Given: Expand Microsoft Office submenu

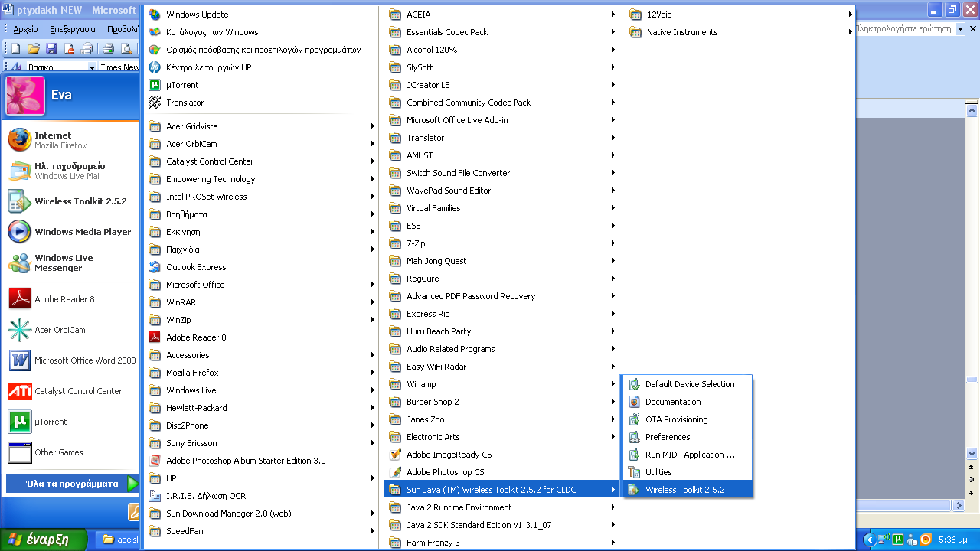Looking at the screenshot, I should pyautogui.click(x=261, y=285).
